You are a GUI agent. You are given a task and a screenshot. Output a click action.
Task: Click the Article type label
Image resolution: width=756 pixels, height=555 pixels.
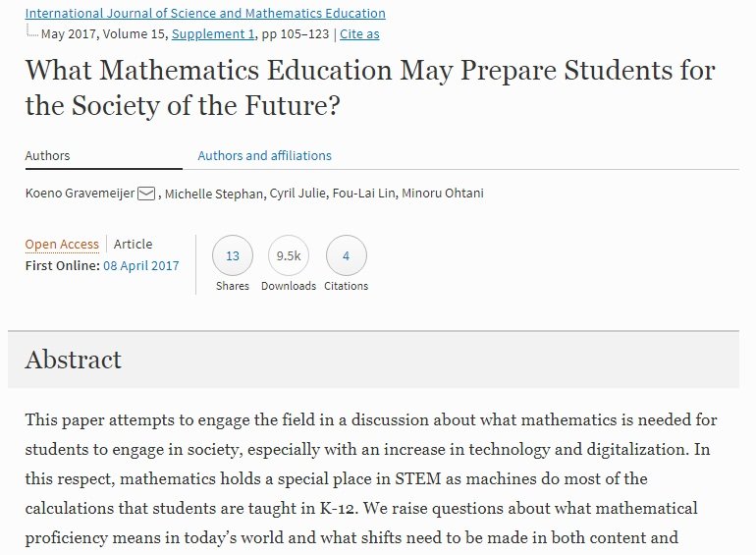pos(134,244)
